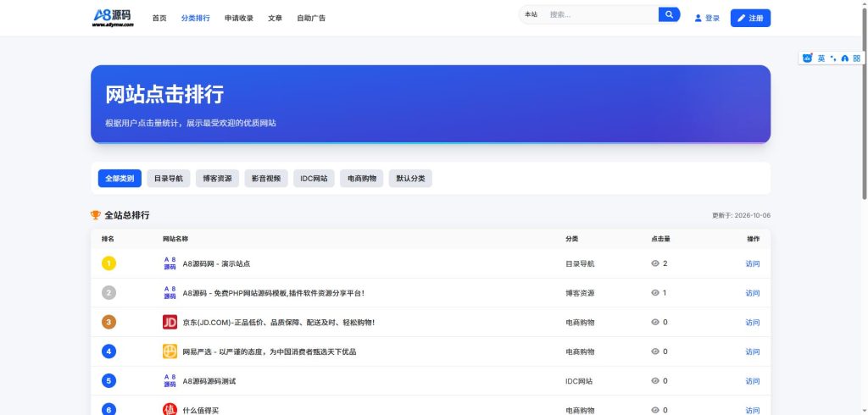Image resolution: width=868 pixels, height=415 pixels.
Task: Open the 网易严选 - 以严谨的态度 title
Action: tap(270, 352)
